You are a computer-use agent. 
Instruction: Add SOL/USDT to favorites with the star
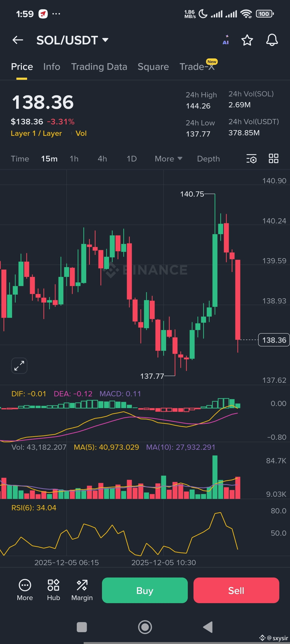(x=247, y=40)
